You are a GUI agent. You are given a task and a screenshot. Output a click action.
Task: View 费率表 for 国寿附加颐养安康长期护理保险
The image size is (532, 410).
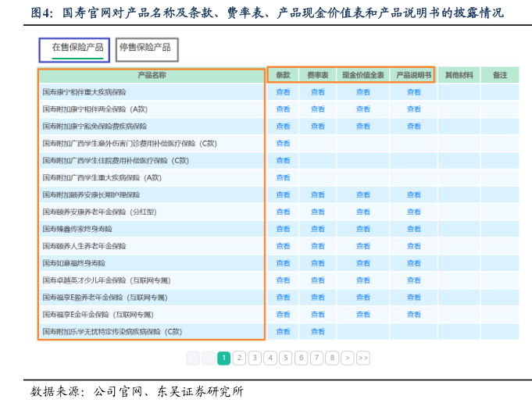[x=318, y=195]
